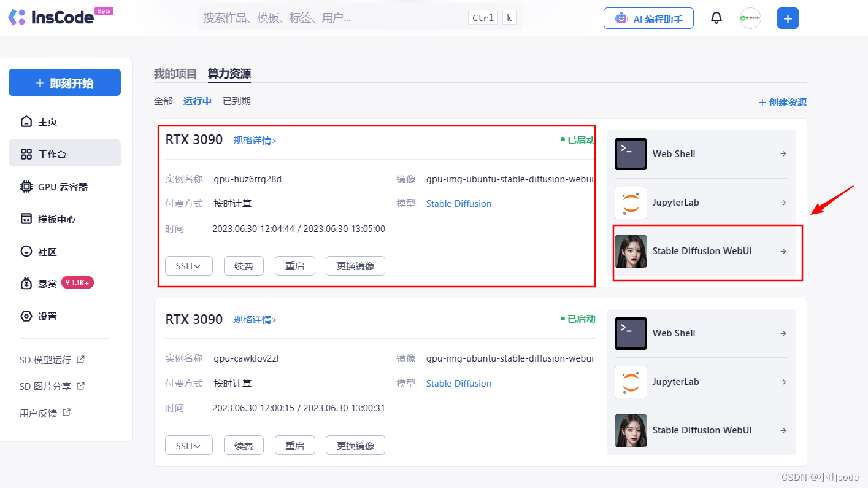The image size is (868, 488).
Task: Open Stable Diffusion model link for gpu-cawklov2zf
Action: click(x=459, y=384)
